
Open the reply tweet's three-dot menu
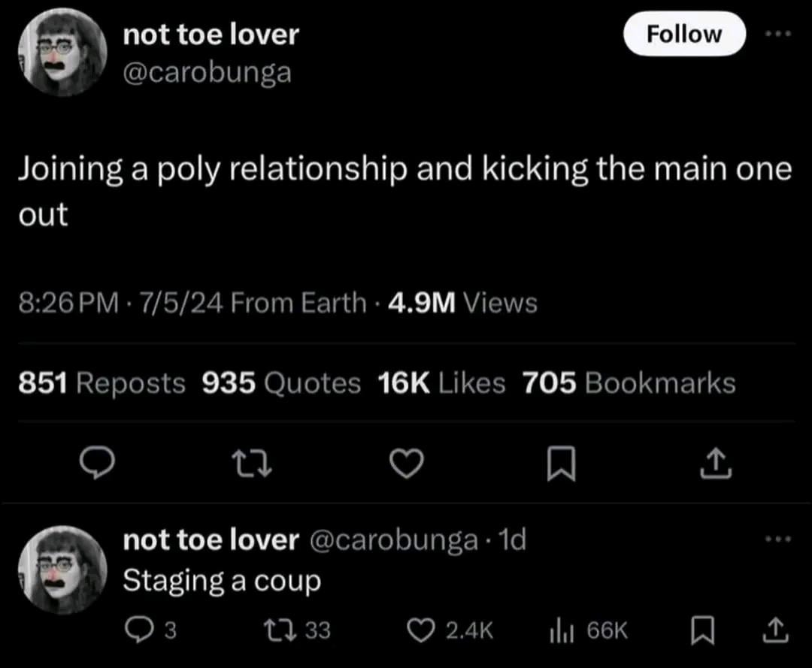coord(778,539)
